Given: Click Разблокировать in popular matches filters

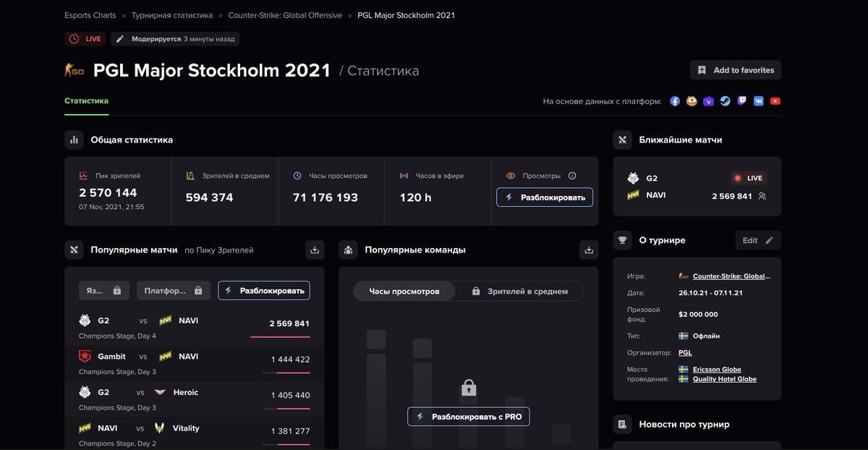Looking at the screenshot, I should tap(264, 290).
